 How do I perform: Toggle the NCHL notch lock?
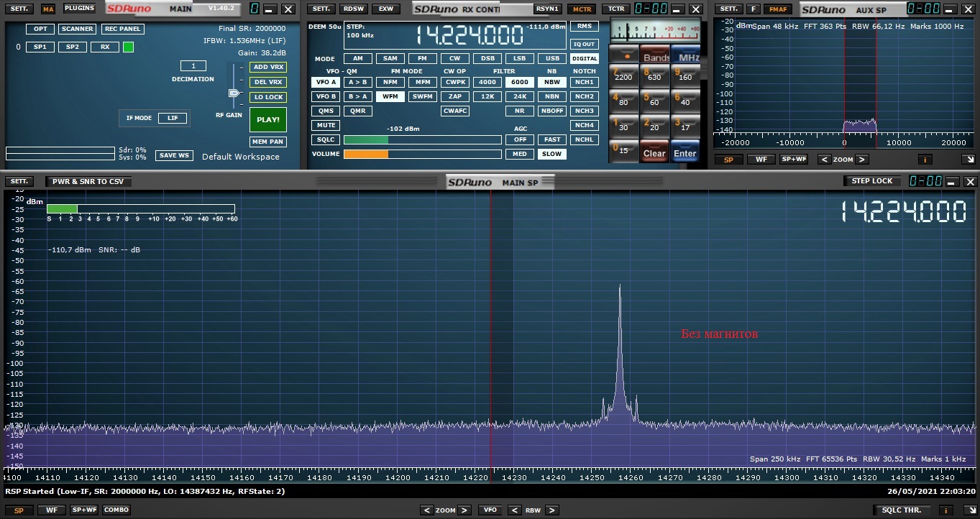(585, 139)
